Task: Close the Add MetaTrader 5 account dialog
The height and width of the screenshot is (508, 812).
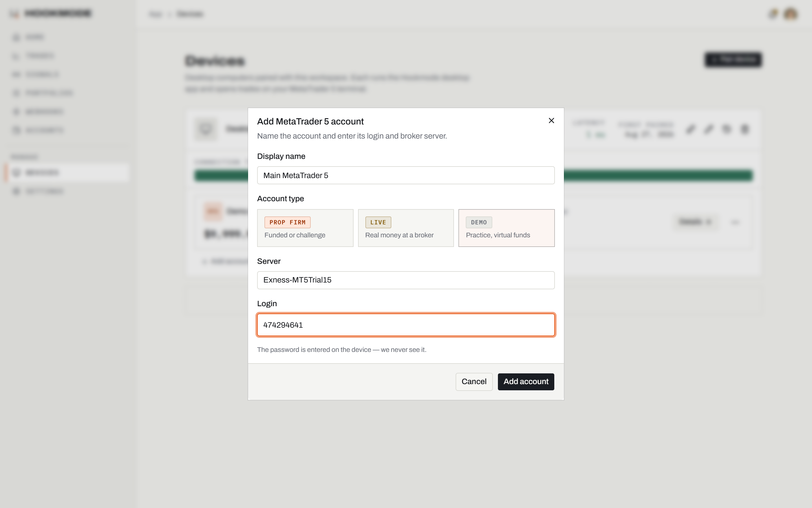Action: (x=551, y=121)
